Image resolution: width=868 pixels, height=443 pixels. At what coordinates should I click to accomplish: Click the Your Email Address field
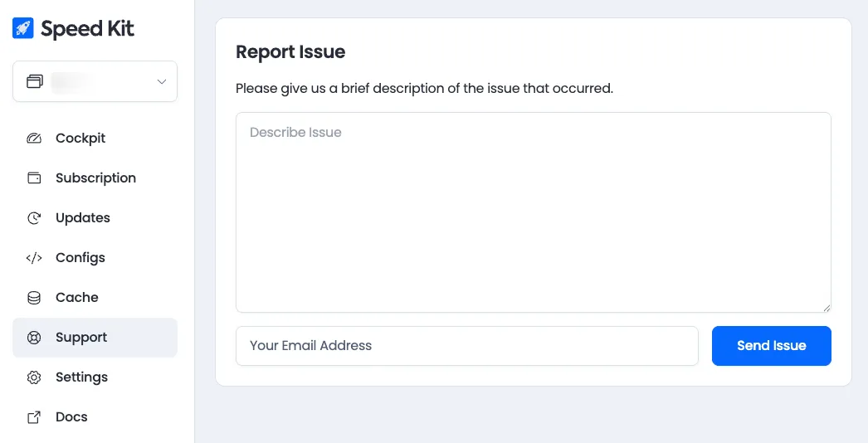coord(466,346)
